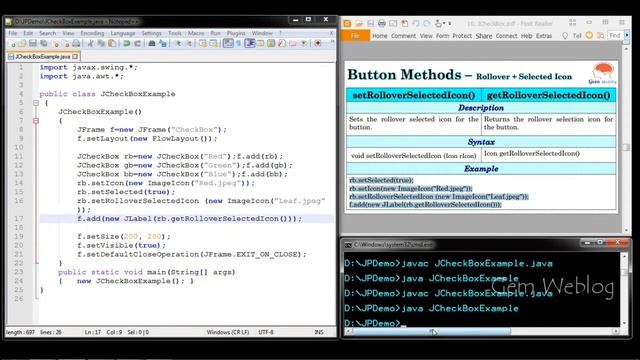Toggle Indent Guide in Notepad++ toolbar

pos(249,43)
